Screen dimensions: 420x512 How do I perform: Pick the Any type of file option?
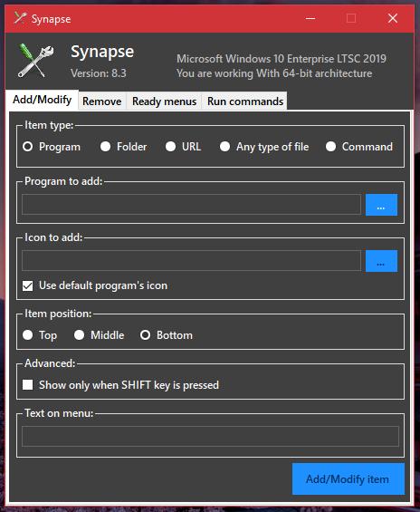click(264, 147)
